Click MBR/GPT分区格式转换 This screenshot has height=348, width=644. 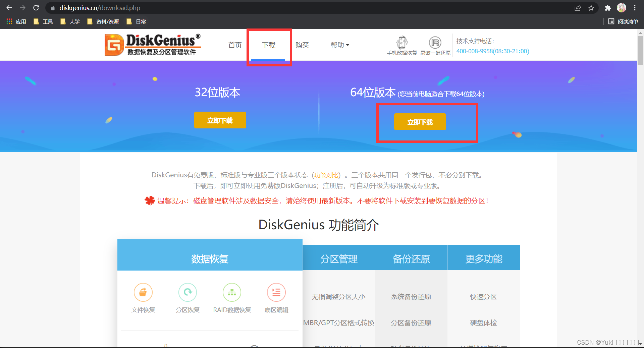[x=339, y=323]
